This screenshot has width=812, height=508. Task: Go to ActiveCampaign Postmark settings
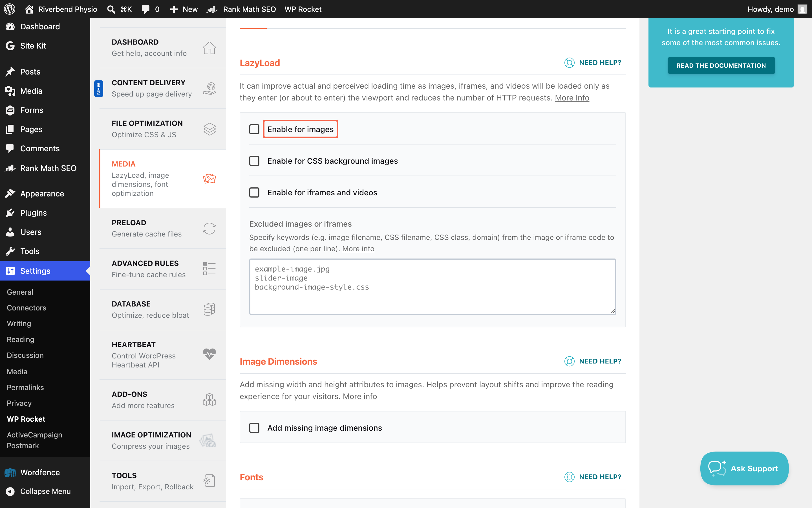coord(35,440)
